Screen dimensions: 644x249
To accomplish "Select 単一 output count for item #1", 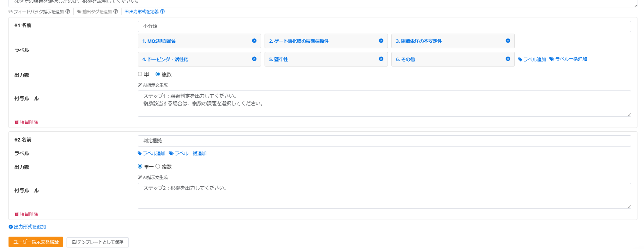I will point(140,74).
